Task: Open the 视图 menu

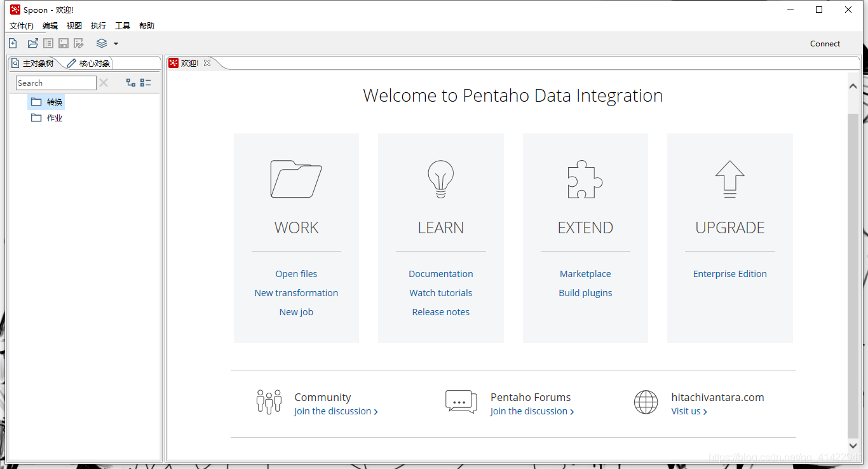Action: tap(74, 26)
